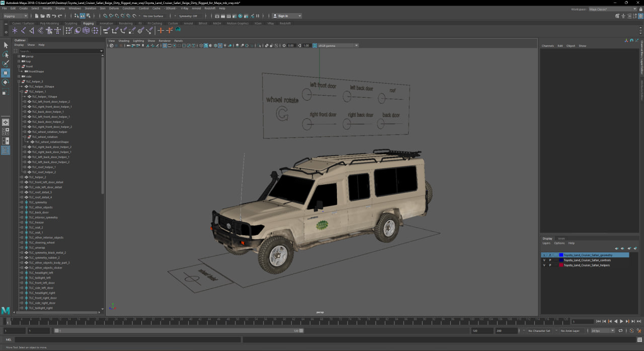Click the Render Settings clapper icon
The height and width of the screenshot is (351, 644).
(235, 16)
